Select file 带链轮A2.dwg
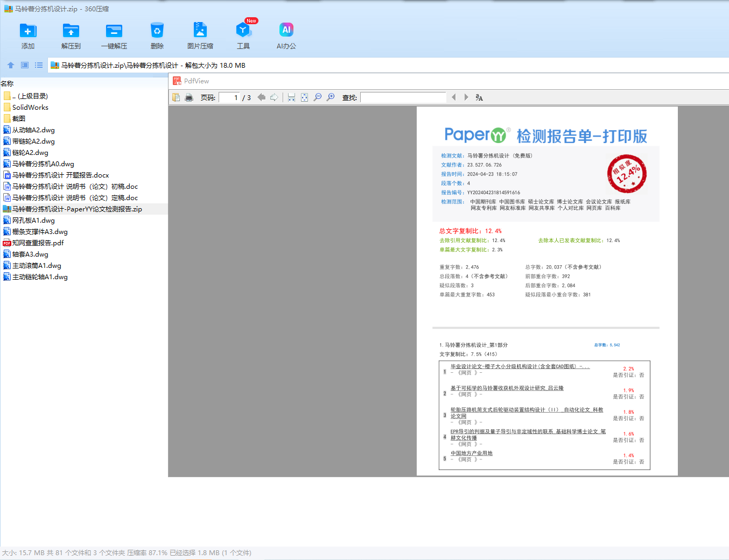 [x=29, y=141]
